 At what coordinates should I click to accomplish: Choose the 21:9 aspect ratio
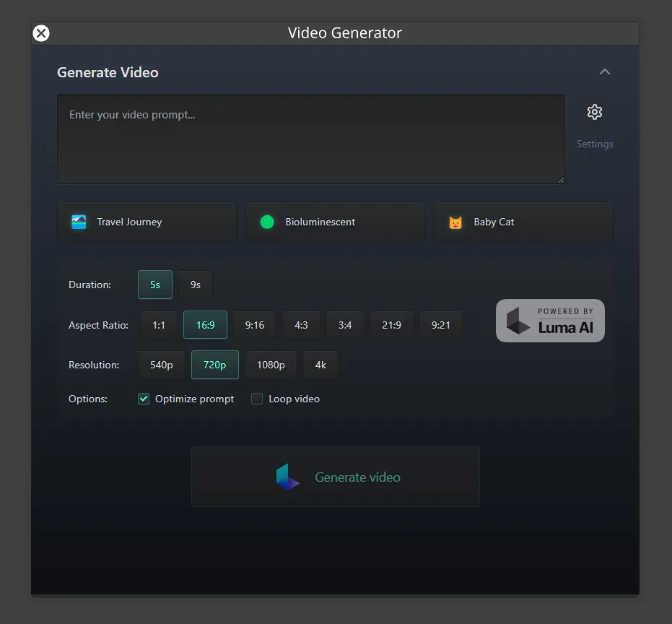point(391,324)
